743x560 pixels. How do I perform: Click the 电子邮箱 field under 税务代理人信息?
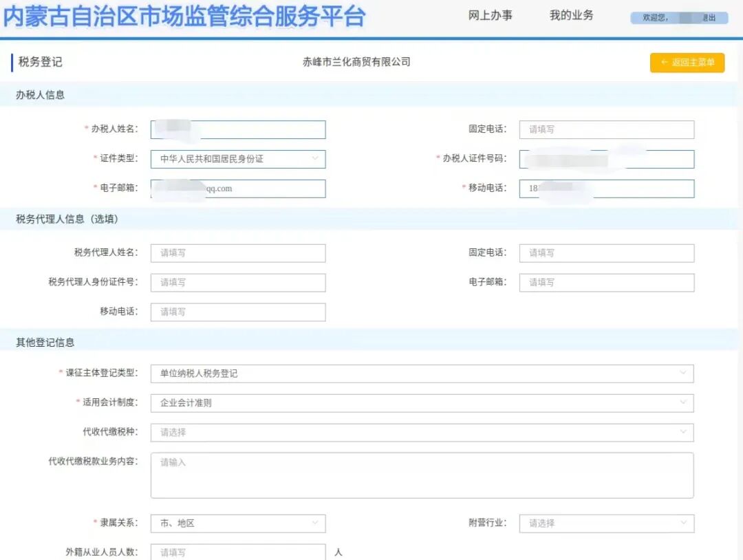point(606,282)
